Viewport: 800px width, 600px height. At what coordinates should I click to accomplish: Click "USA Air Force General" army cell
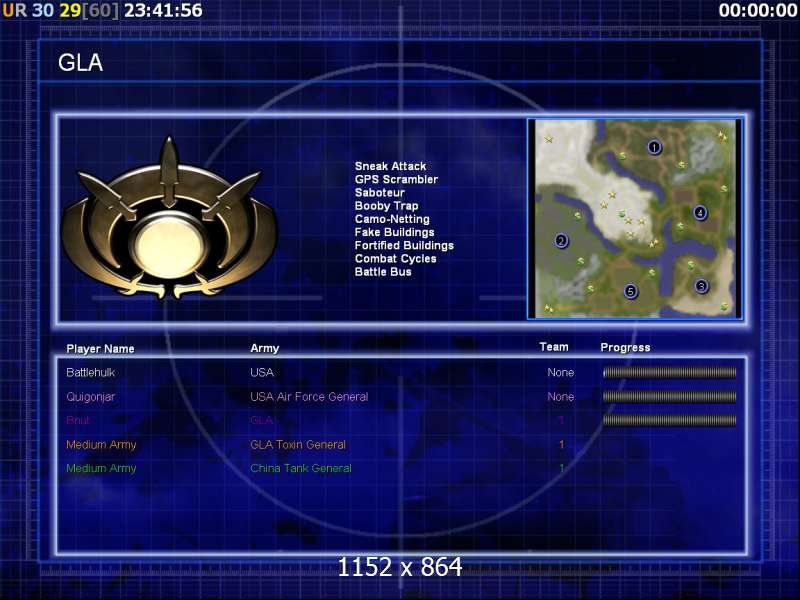[309, 396]
